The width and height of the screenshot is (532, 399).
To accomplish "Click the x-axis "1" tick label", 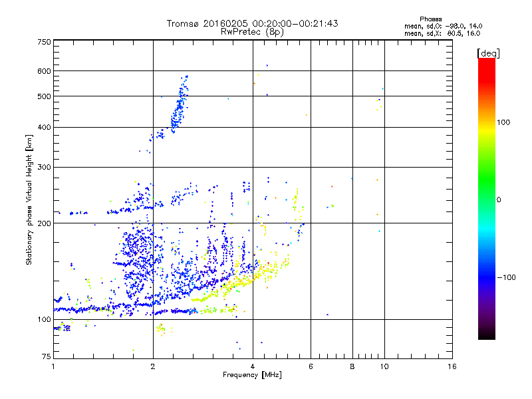I will pos(53,366).
